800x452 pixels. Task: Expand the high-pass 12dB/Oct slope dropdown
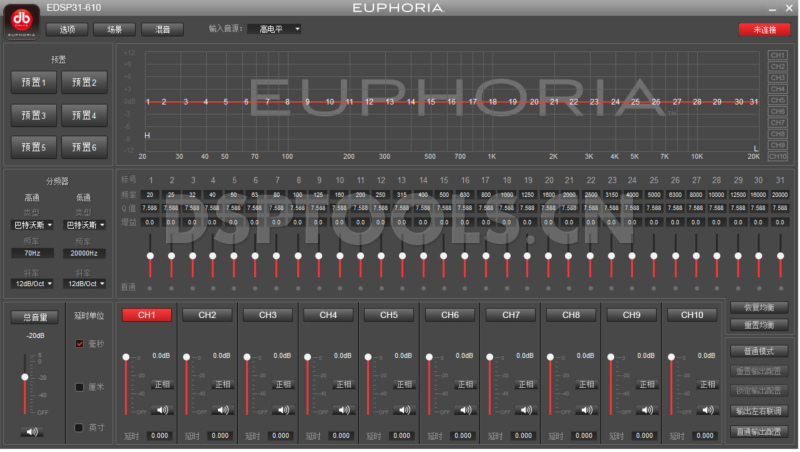[x=33, y=283]
